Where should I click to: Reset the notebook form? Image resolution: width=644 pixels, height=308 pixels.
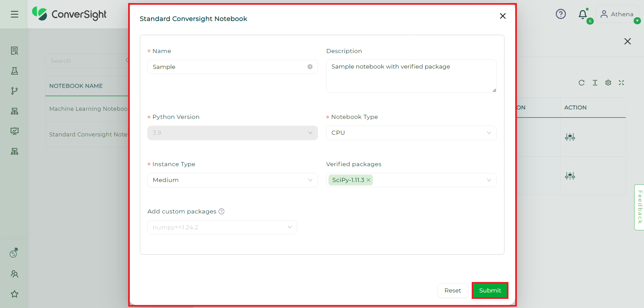452,290
